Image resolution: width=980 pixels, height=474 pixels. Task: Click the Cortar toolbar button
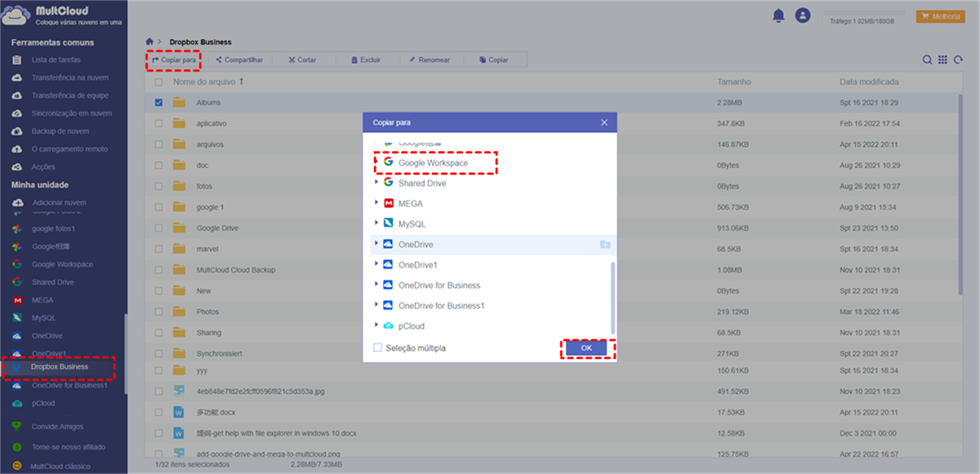click(x=302, y=60)
